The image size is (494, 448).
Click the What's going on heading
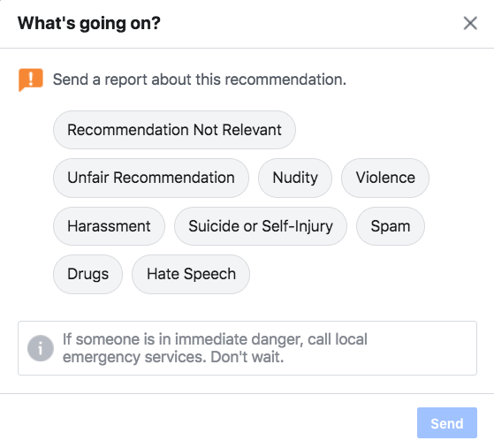(x=89, y=23)
